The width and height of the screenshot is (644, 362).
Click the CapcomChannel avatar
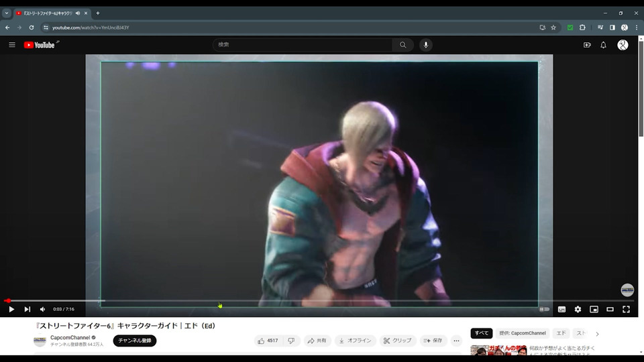(x=40, y=341)
